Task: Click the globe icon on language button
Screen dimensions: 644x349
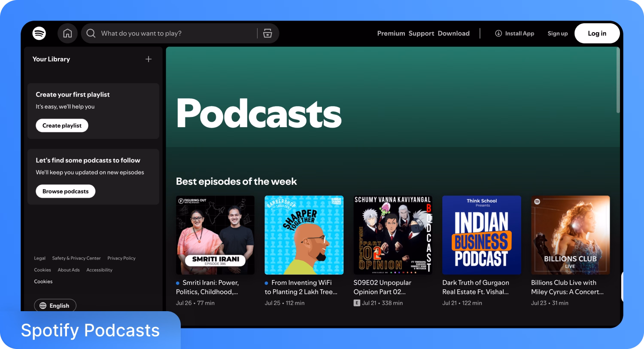Action: (43, 306)
